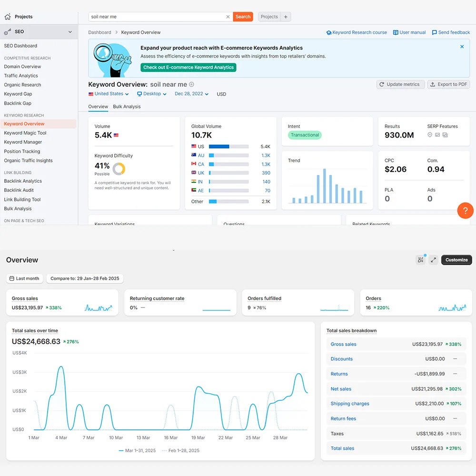Expand the SEO sidebar section

70,32
